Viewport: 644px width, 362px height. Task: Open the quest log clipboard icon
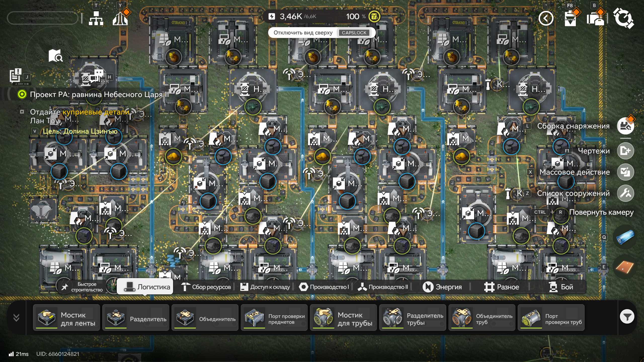pos(16,75)
